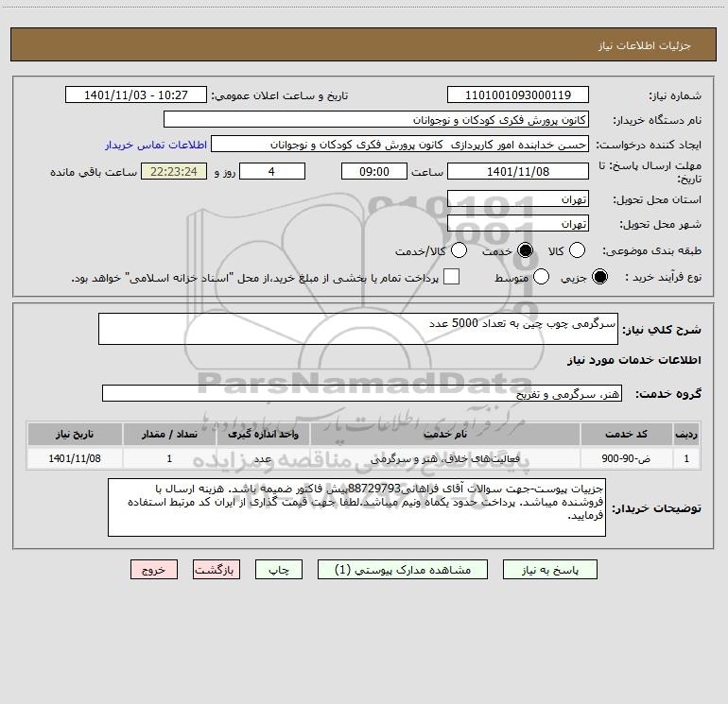The height and width of the screenshot is (704, 728).
Task: Select the کالا/خدمت radio button
Action: pos(459,250)
